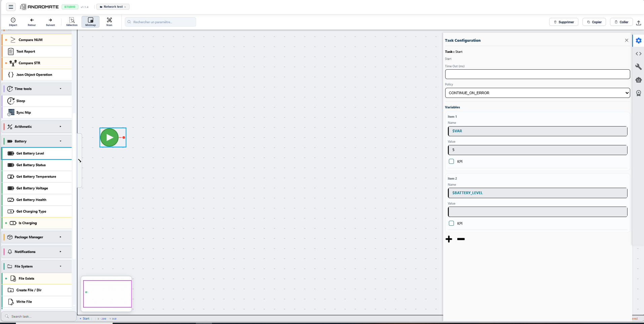Select the Compare STR task
Image resolution: width=644 pixels, height=324 pixels.
coord(37,63)
